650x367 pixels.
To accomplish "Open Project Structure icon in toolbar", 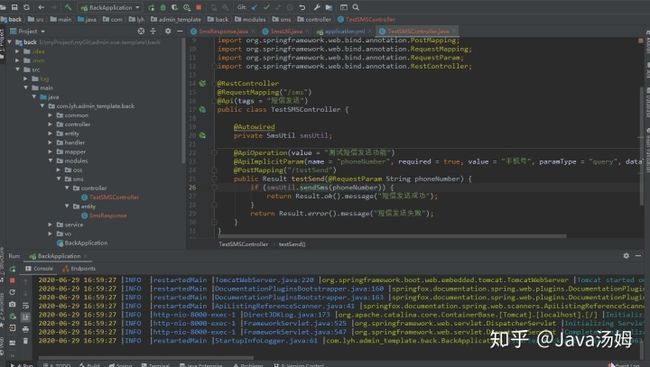I will point(329,7).
